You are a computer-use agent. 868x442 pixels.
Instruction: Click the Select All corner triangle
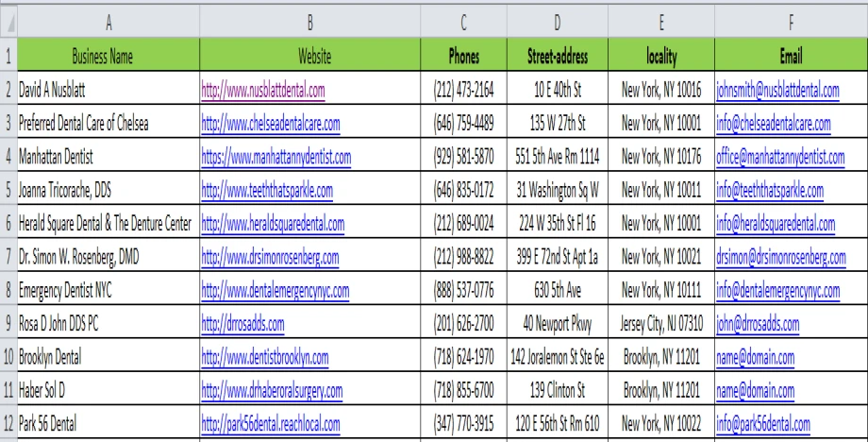pyautogui.click(x=6, y=13)
